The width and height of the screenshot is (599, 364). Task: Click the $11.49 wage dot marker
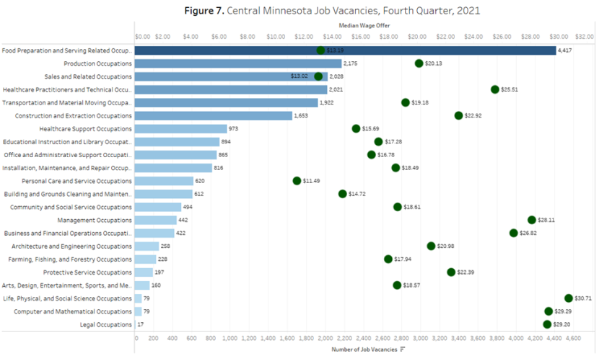[297, 181]
